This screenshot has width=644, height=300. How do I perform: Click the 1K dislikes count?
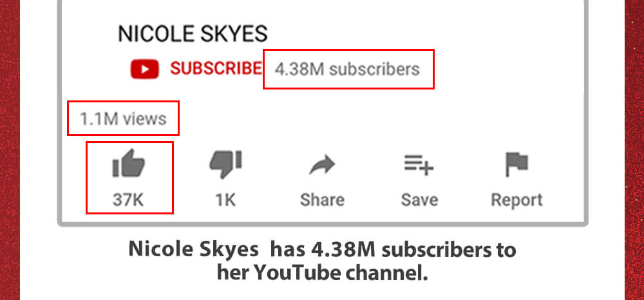pos(225,200)
